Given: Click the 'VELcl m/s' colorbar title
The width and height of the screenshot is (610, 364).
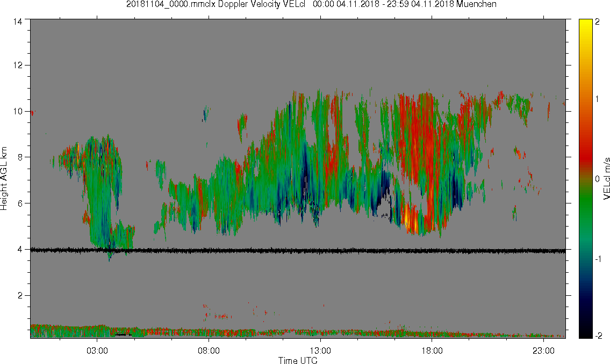Looking at the screenshot, I should 606,179.
